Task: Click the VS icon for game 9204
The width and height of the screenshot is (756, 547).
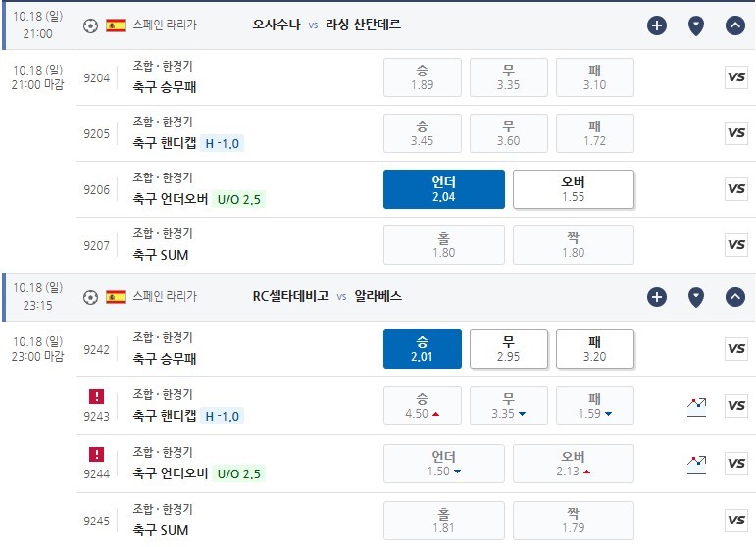Action: point(736,77)
